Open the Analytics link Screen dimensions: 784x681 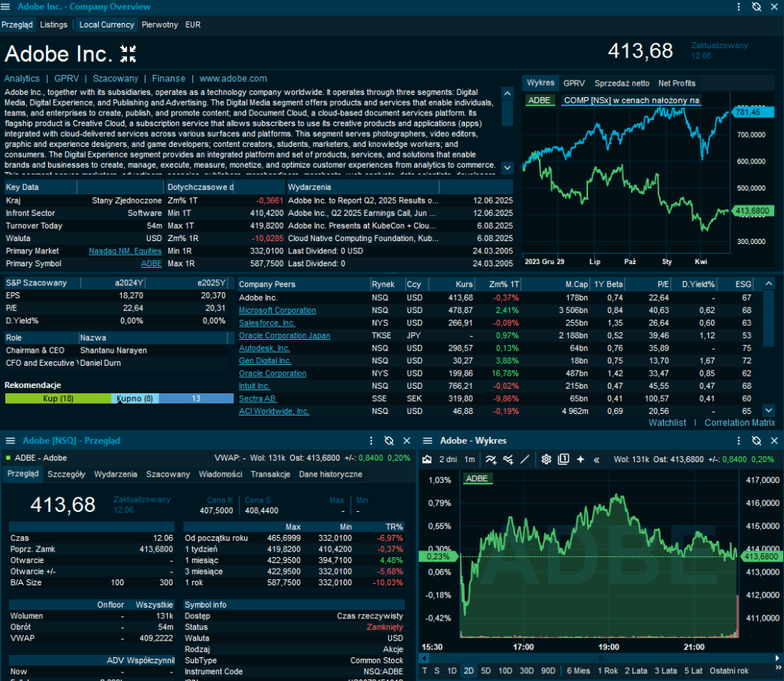coord(22,79)
